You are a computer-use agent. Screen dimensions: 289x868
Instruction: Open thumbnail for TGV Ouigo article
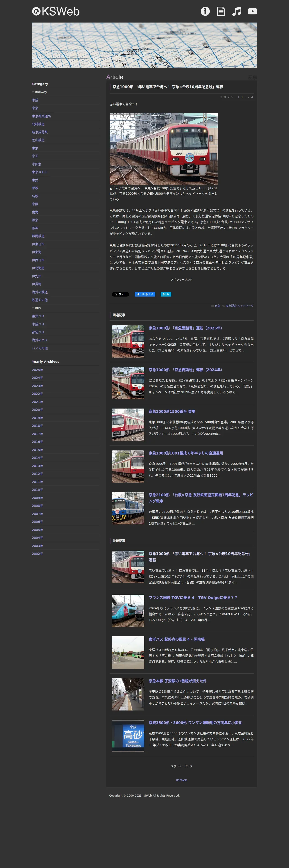point(128,611)
